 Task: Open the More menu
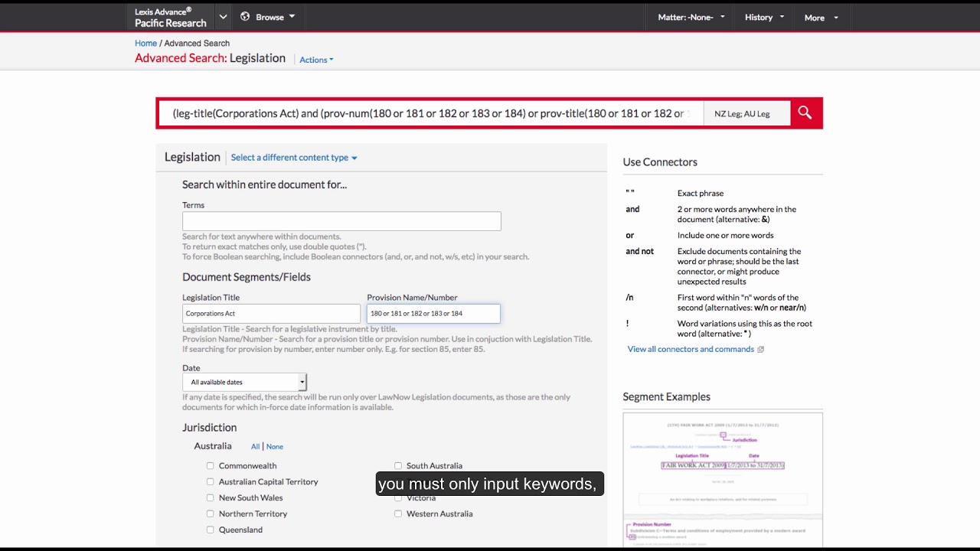[821, 18]
